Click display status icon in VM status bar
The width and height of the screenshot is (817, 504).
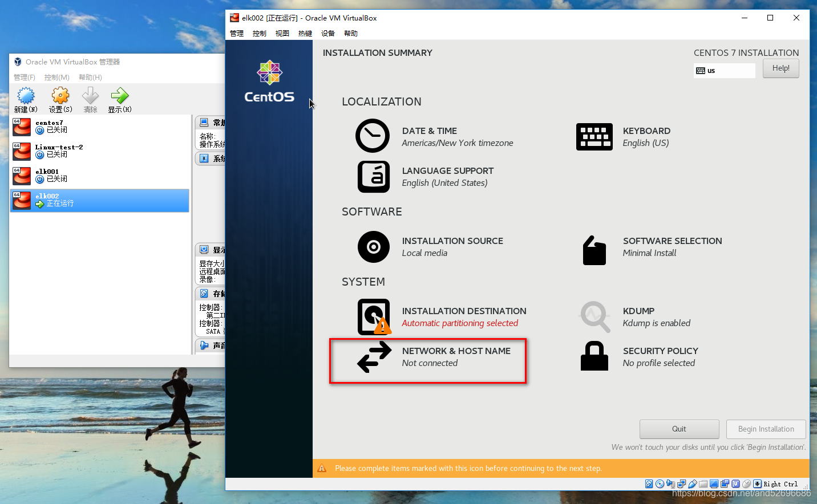(x=714, y=484)
